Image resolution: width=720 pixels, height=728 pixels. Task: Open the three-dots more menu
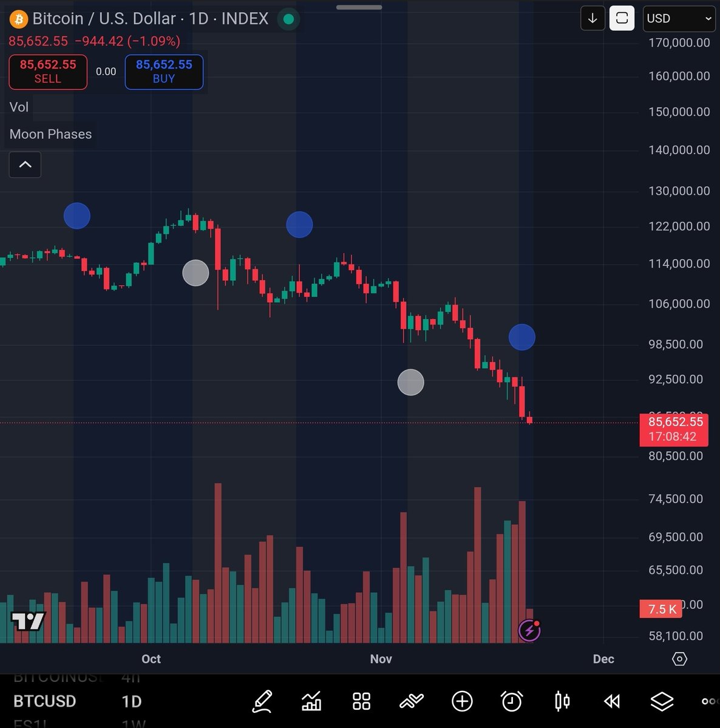710,701
